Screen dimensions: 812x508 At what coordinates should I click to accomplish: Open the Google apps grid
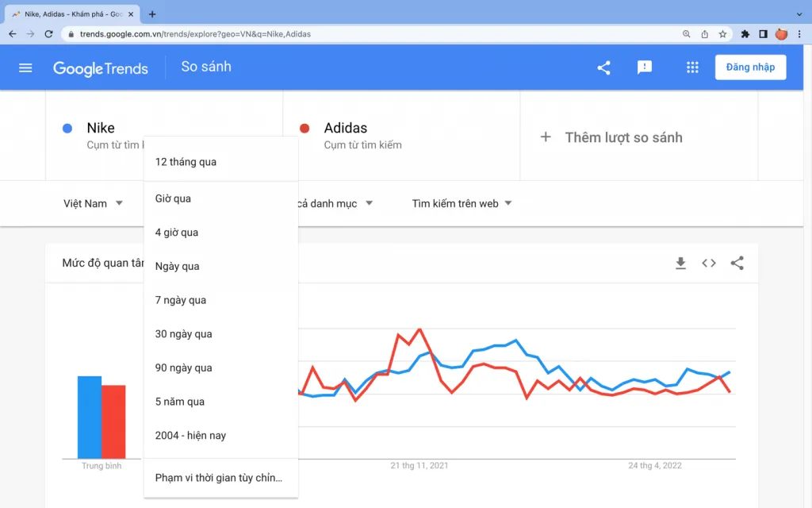click(x=692, y=67)
